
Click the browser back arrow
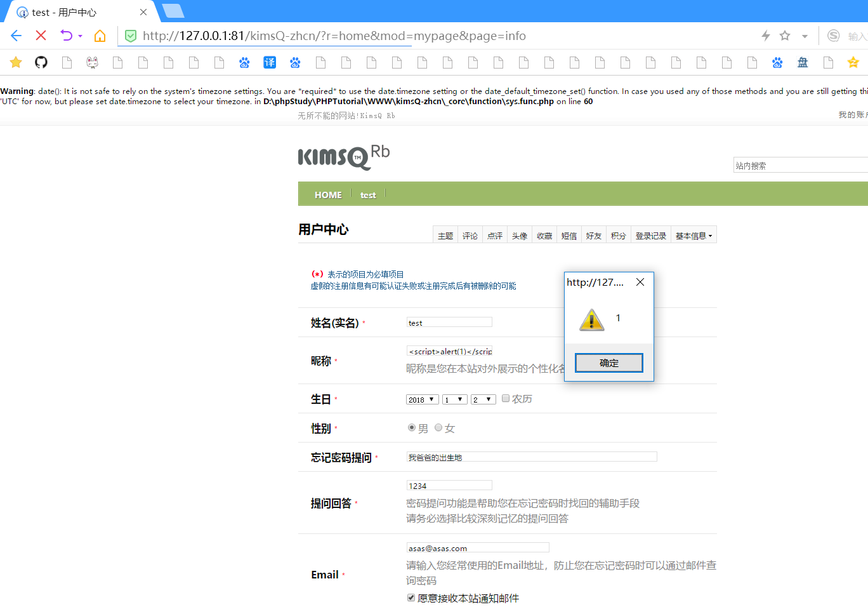click(x=16, y=36)
